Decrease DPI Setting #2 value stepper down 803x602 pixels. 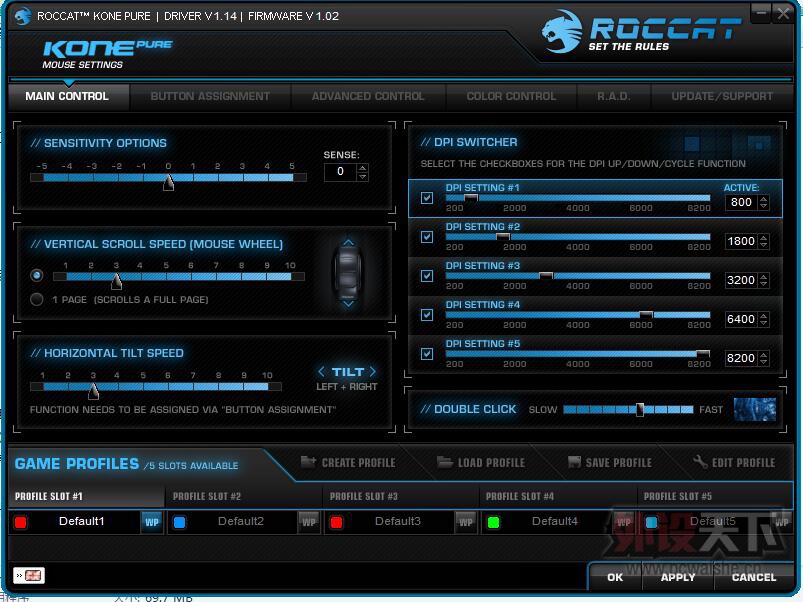tap(764, 245)
